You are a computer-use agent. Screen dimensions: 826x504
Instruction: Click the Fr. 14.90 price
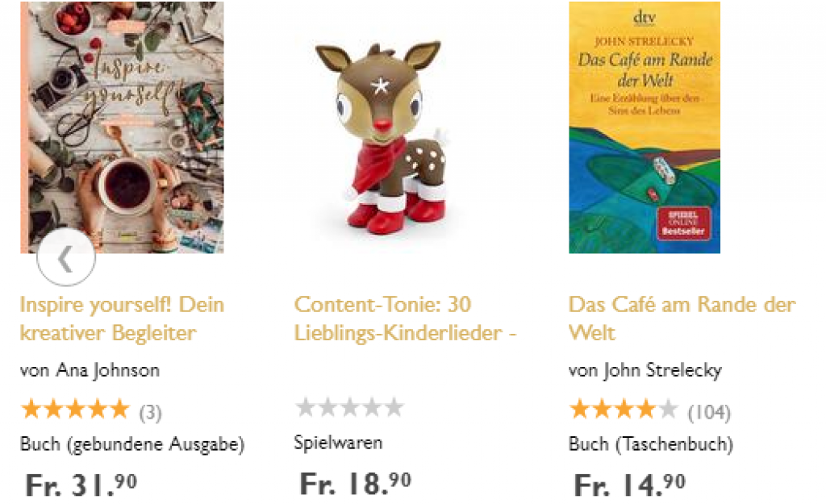pos(629,485)
